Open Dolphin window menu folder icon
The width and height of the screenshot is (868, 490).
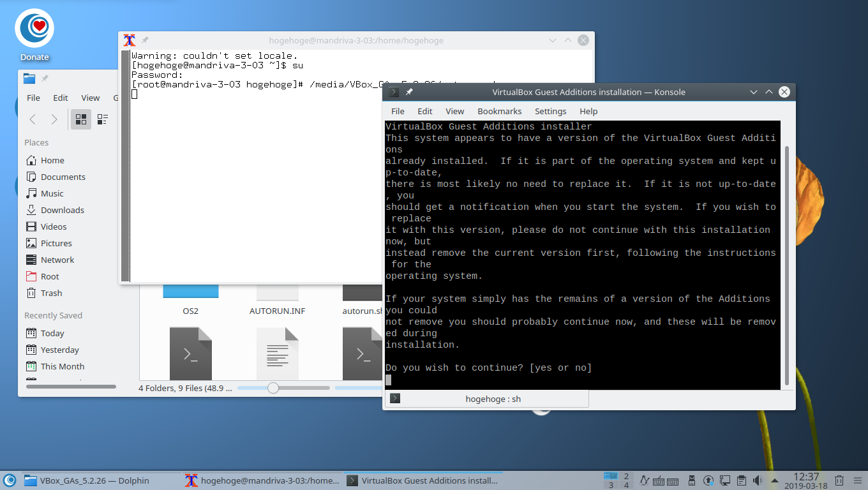pos(29,78)
